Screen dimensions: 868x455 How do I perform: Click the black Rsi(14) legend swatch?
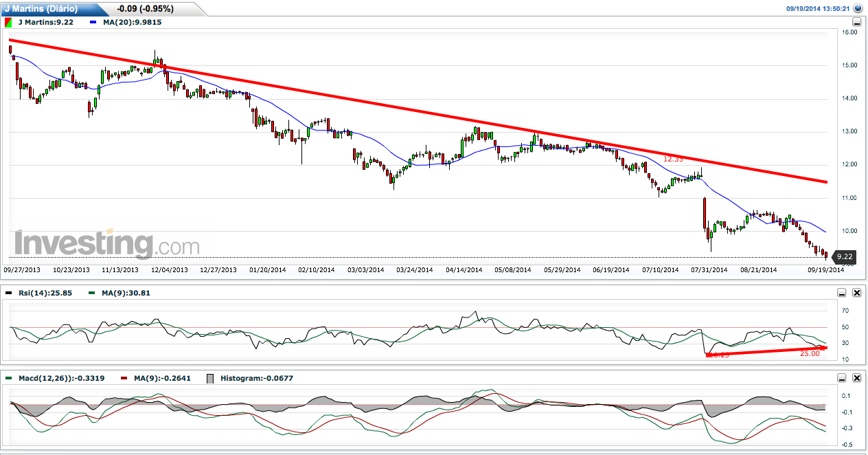coord(8,293)
